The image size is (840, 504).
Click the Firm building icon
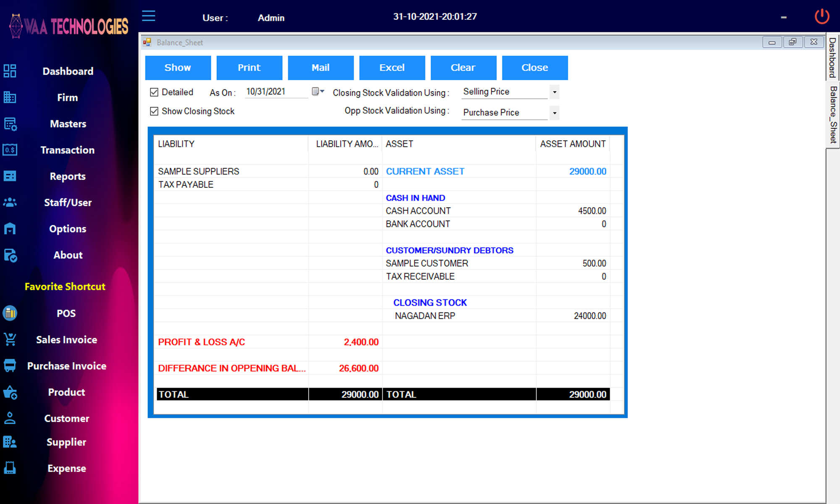pyautogui.click(x=10, y=97)
